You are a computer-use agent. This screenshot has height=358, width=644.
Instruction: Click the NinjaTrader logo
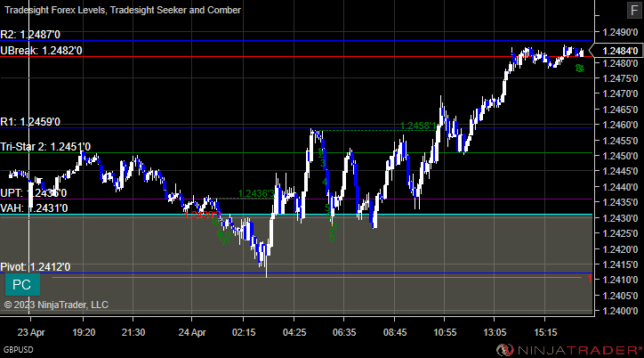[x=569, y=350]
